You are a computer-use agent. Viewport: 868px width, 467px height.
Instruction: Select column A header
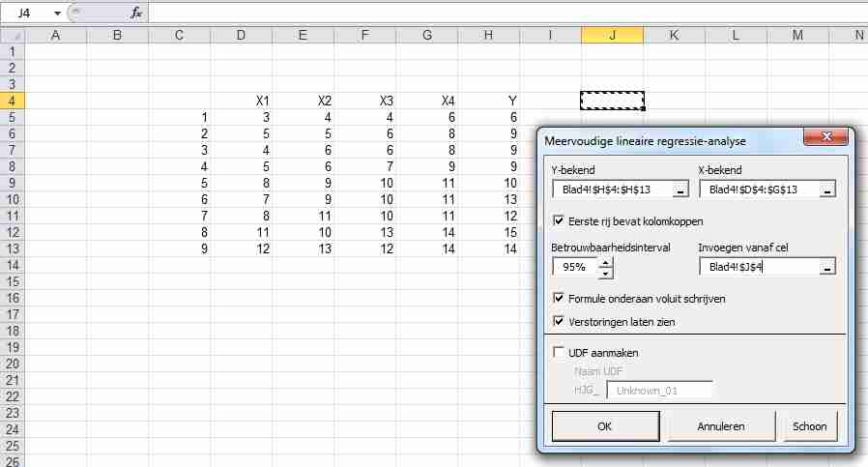coord(55,36)
